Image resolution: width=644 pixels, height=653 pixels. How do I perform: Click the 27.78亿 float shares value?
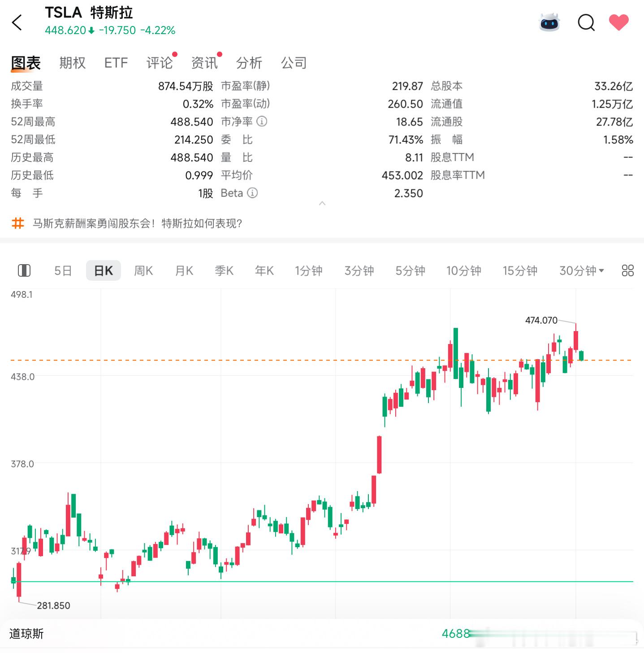coord(614,122)
